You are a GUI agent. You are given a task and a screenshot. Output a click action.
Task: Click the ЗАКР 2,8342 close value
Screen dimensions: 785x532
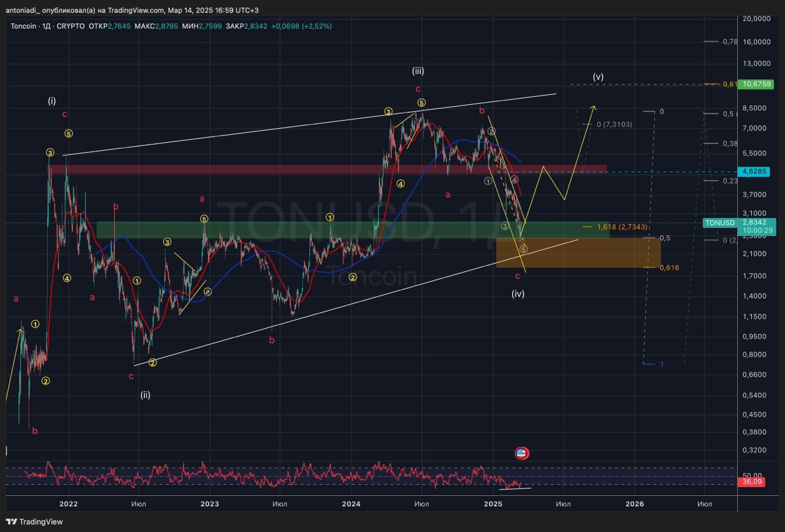click(x=247, y=26)
